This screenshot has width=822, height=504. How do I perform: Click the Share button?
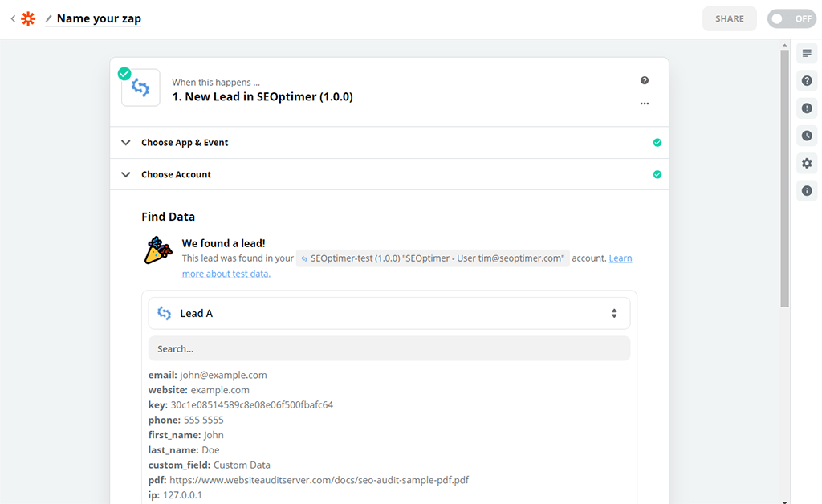[729, 18]
